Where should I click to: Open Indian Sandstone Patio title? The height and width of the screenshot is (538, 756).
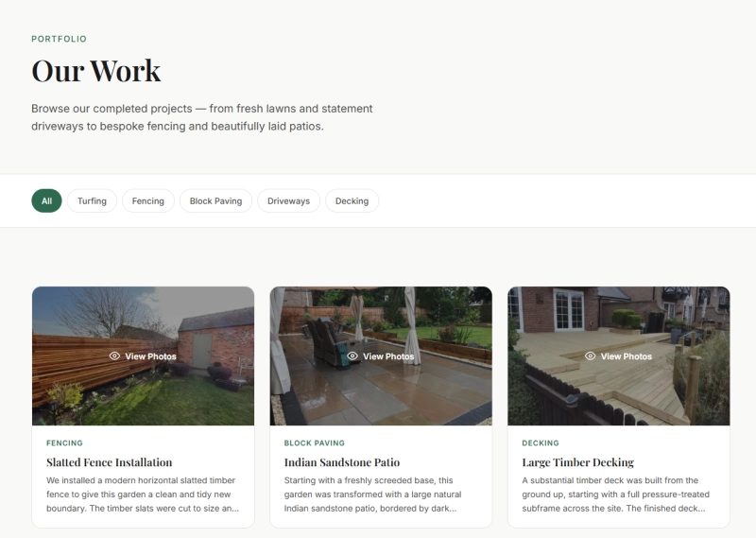pos(342,462)
